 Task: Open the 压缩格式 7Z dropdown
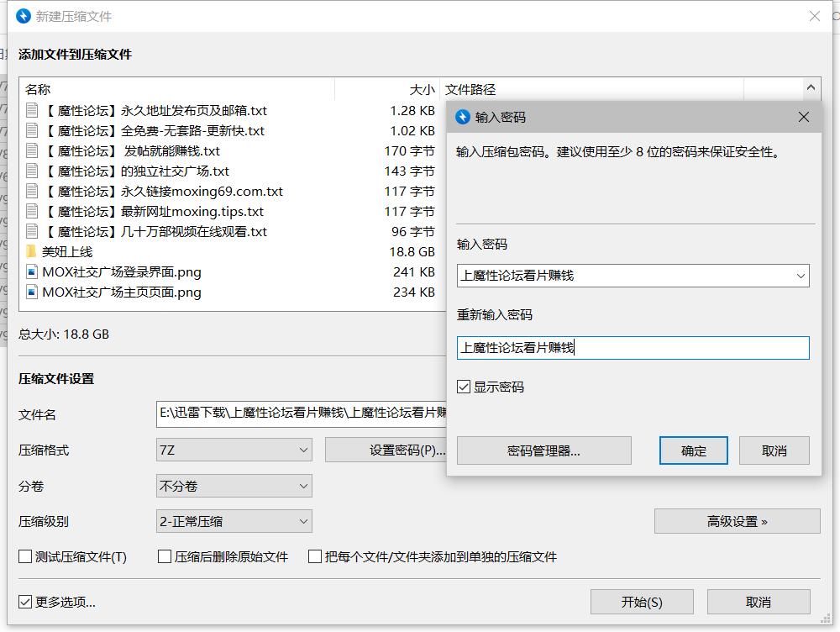coord(234,450)
